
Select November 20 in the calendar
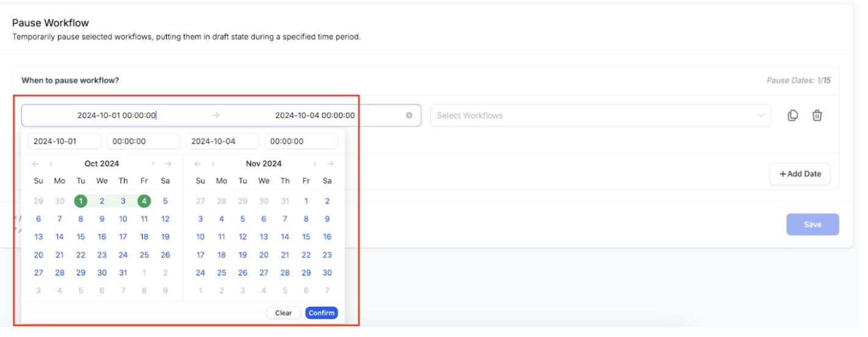pos(264,255)
